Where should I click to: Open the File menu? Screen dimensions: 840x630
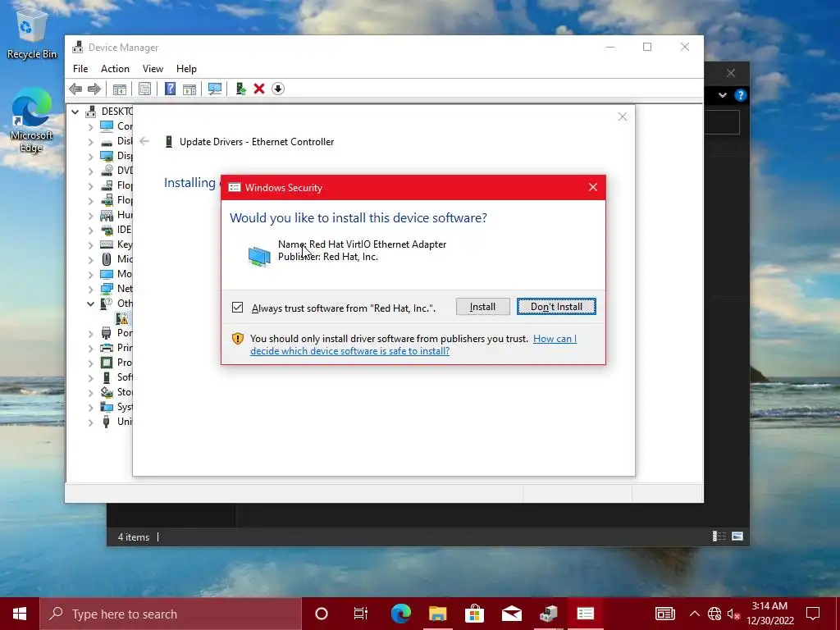coord(80,69)
